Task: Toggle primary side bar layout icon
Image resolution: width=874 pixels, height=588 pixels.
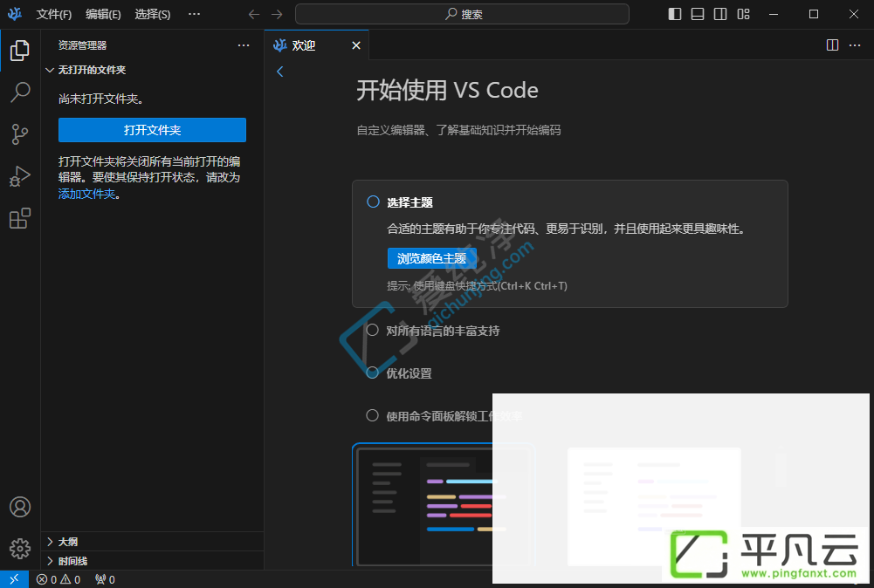Action: 675,14
